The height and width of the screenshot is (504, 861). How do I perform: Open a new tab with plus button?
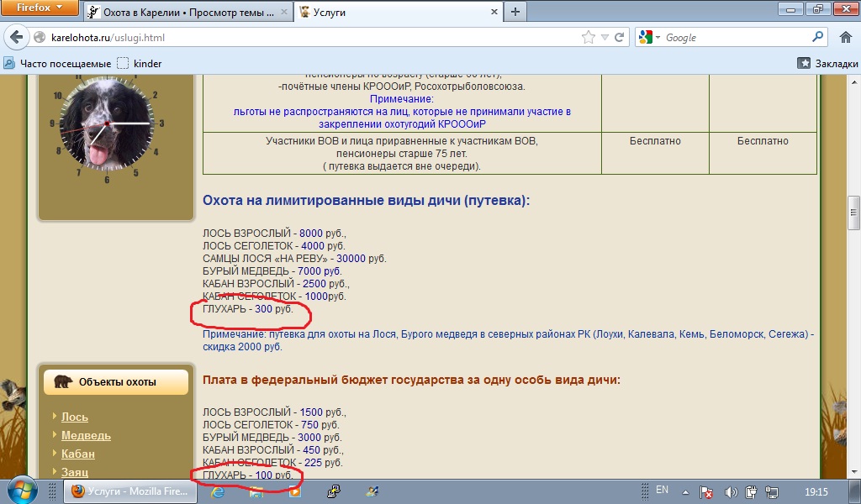coord(515,12)
